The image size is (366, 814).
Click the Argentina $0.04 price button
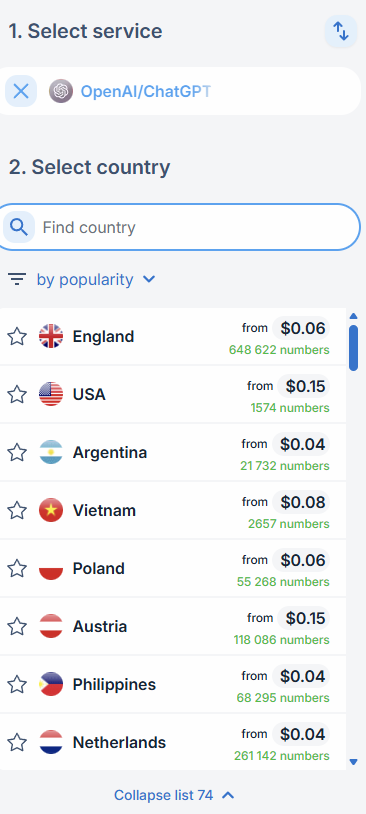point(301,444)
